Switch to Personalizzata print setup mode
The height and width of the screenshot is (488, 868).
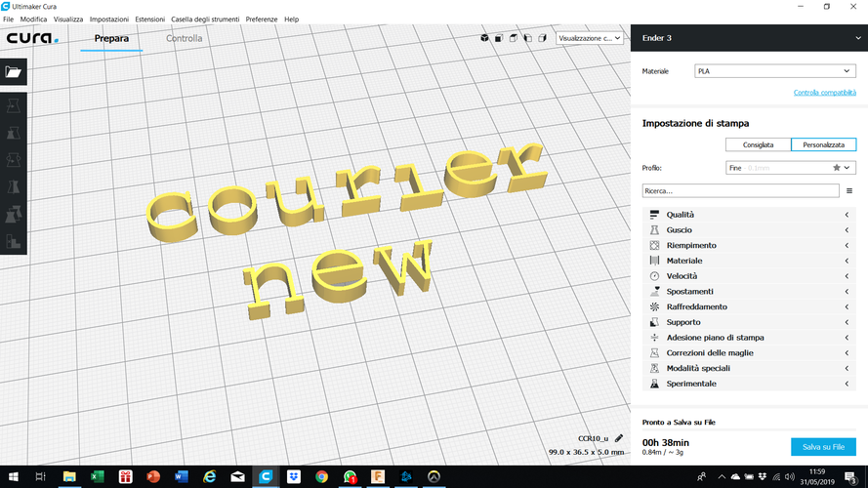(823, 145)
